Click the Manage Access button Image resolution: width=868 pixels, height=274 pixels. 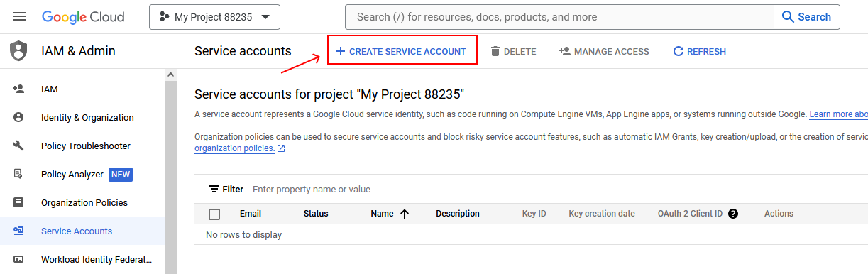(604, 51)
